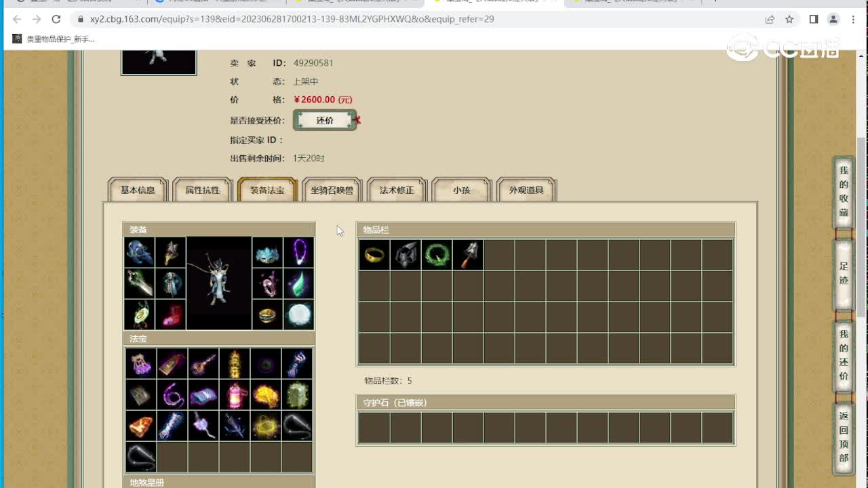This screenshot has width=868, height=488.
Task: Click the character thumbnail beside seller info
Action: coord(159,62)
